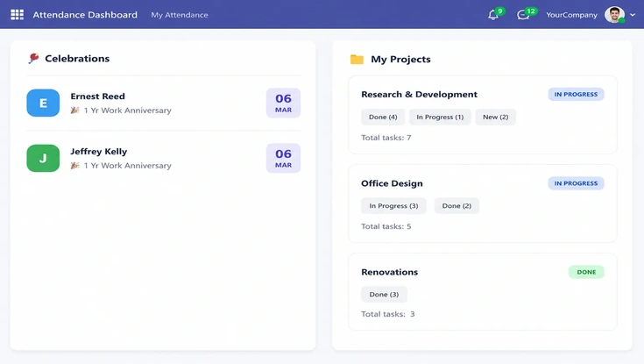Click the green DONE status badge
This screenshot has width=644, height=364.
(586, 272)
